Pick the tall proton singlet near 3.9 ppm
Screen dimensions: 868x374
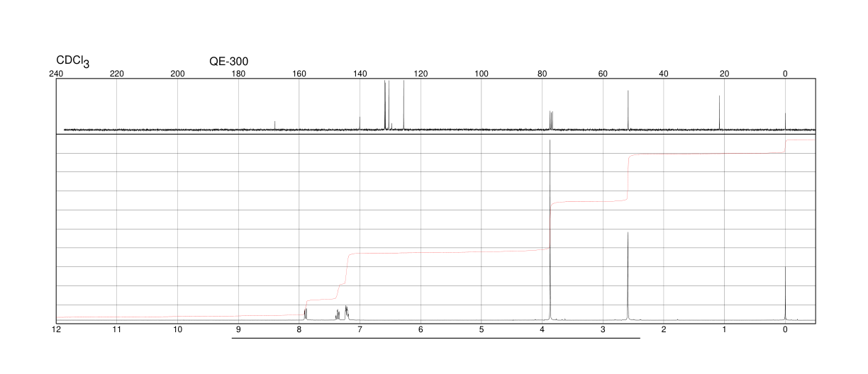(550, 230)
